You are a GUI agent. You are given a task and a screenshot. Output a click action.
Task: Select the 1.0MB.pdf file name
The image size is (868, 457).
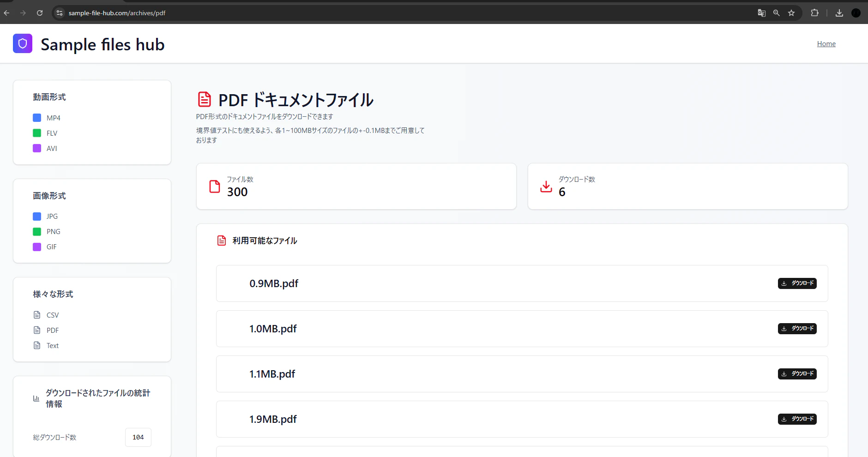coord(273,329)
